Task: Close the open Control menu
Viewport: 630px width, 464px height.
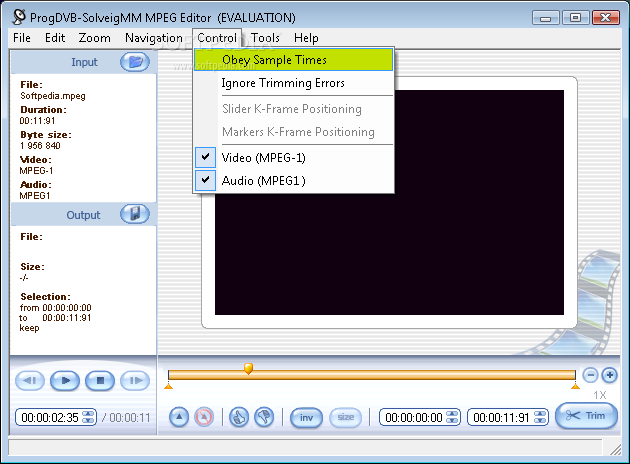Action: [217, 38]
